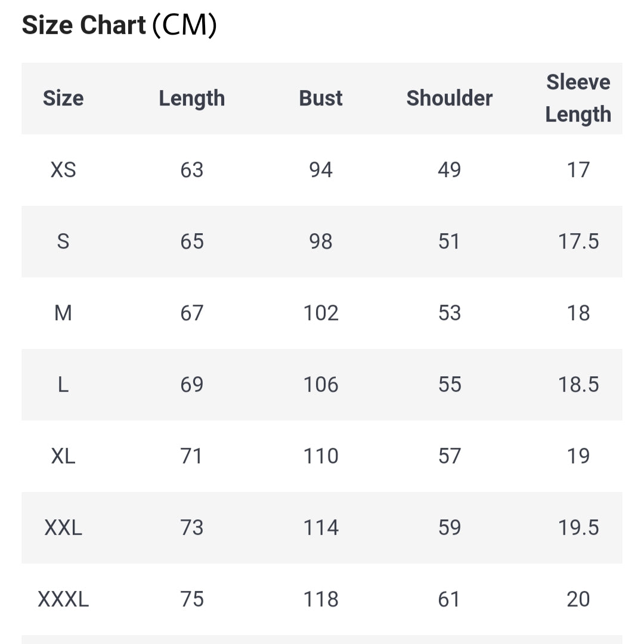Click bust value 102 in M row
The width and height of the screenshot is (644, 644).
pyautogui.click(x=321, y=313)
